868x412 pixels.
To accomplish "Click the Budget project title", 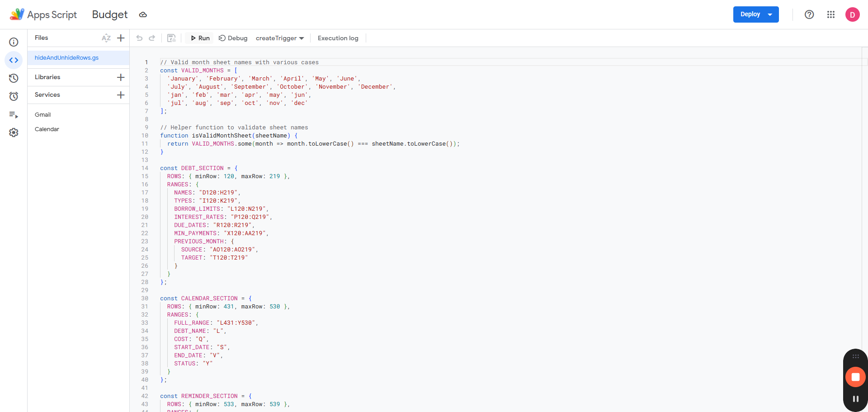I will pyautogui.click(x=110, y=14).
